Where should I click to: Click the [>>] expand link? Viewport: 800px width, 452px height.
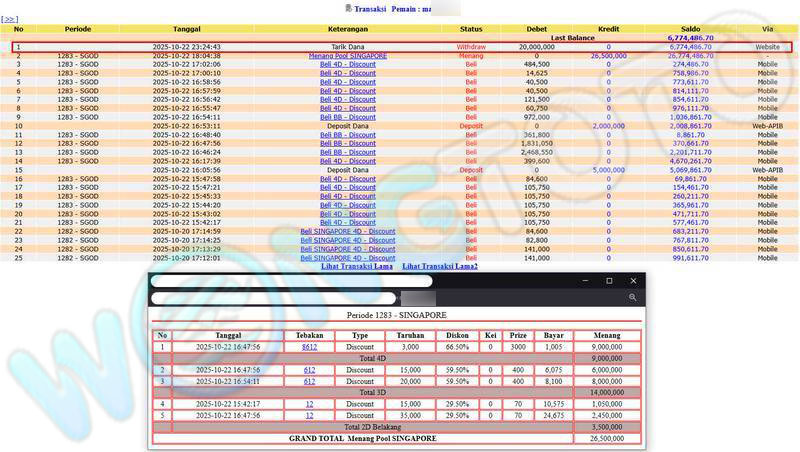click(11, 19)
